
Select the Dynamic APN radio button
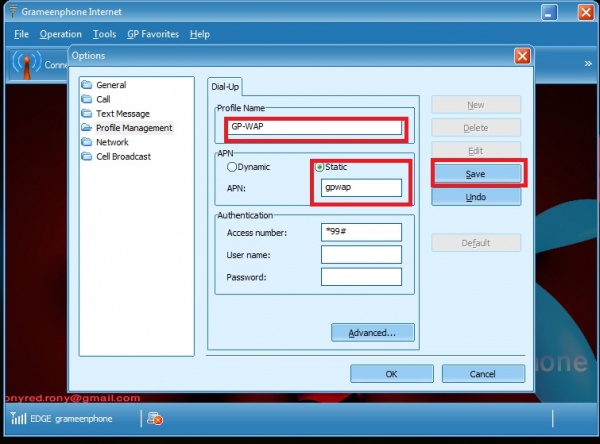coord(232,167)
